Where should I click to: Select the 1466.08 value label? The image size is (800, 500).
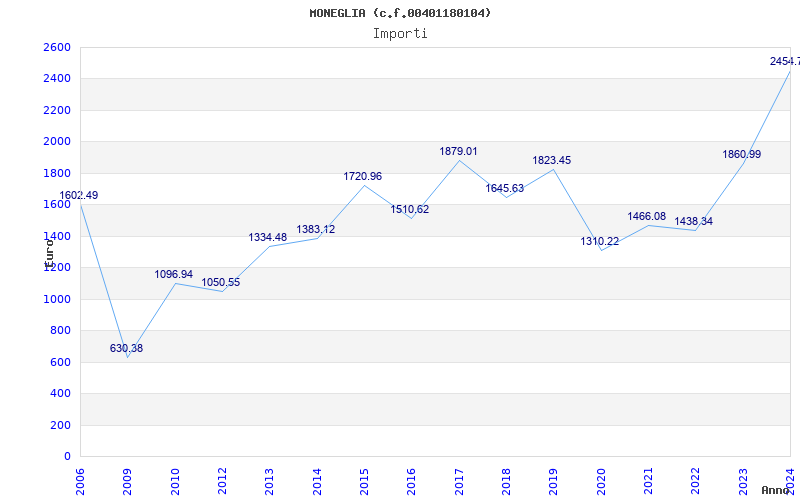pyautogui.click(x=646, y=216)
